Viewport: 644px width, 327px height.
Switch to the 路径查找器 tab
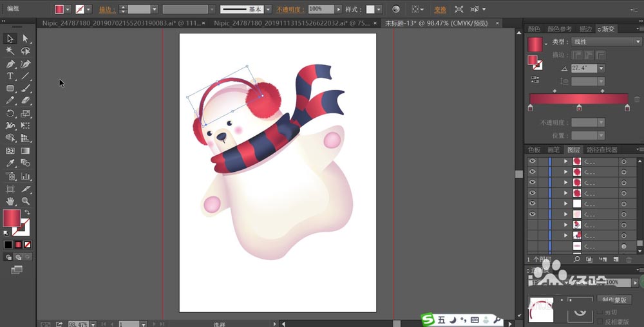[x=601, y=150]
